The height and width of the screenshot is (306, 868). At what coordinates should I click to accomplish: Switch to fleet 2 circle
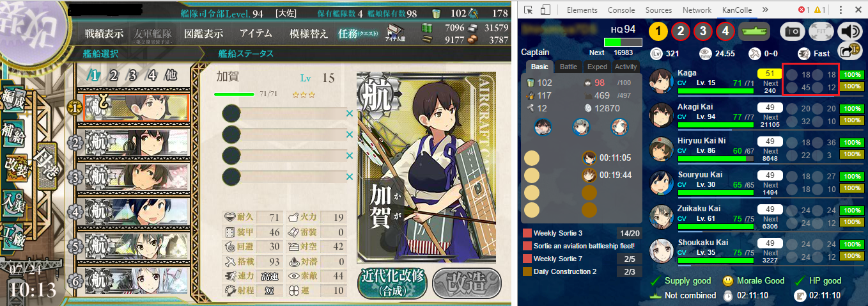[x=681, y=31]
